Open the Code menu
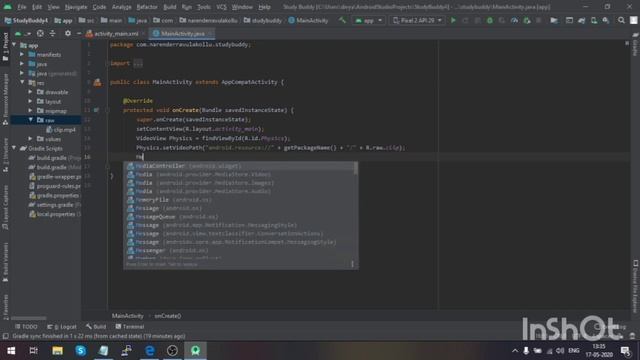The width and height of the screenshot is (640, 360). pyautogui.click(x=99, y=7)
